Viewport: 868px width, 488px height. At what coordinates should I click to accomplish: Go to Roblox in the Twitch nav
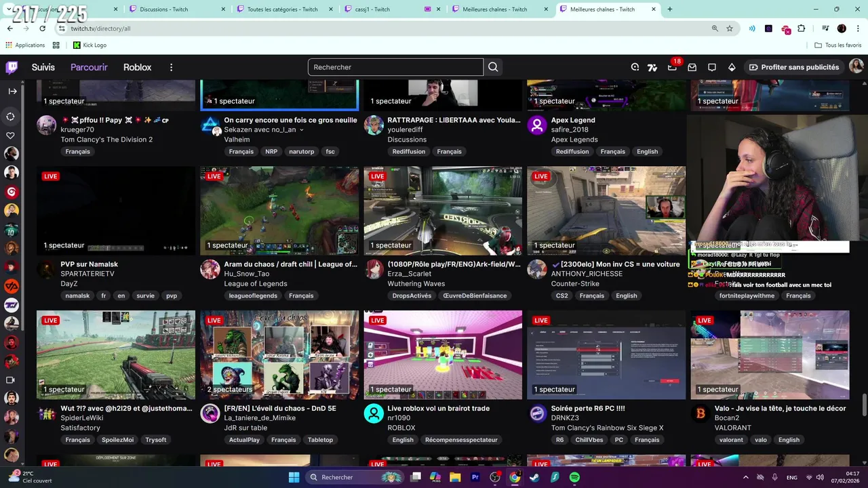pos(137,67)
